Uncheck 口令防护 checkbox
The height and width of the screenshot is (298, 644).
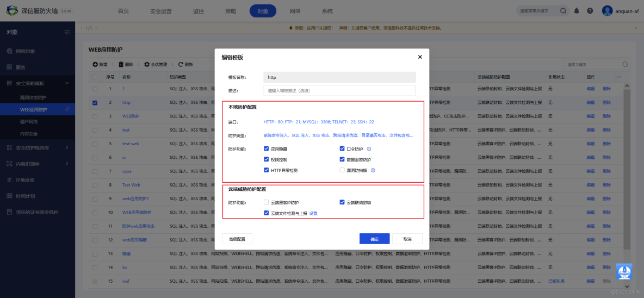coord(342,149)
